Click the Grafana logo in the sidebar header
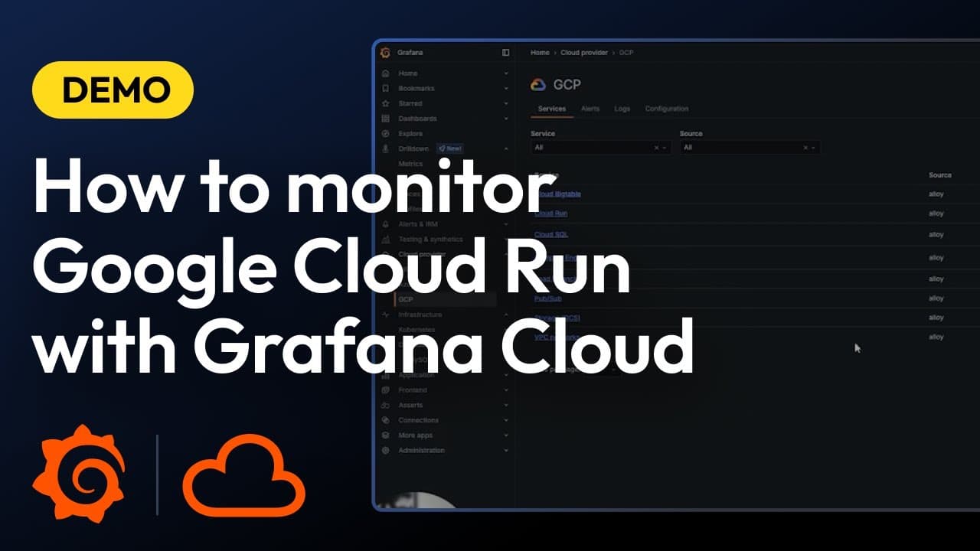This screenshot has height=551, width=980. 385,53
